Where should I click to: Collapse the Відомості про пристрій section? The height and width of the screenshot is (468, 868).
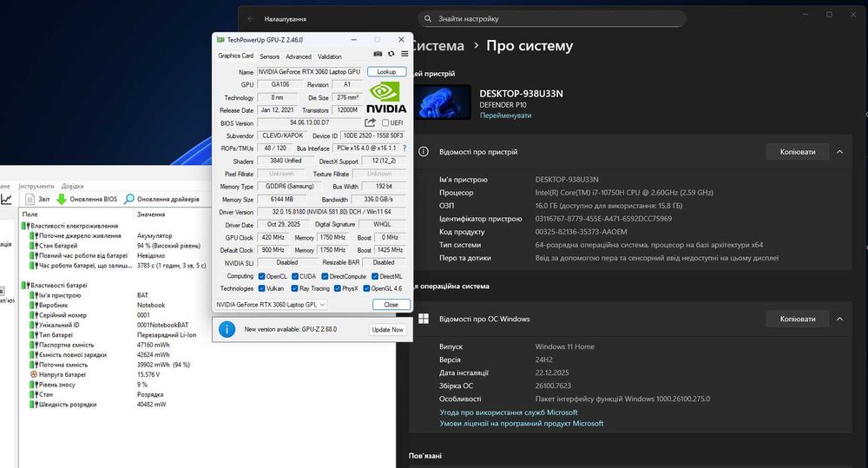pyautogui.click(x=839, y=152)
